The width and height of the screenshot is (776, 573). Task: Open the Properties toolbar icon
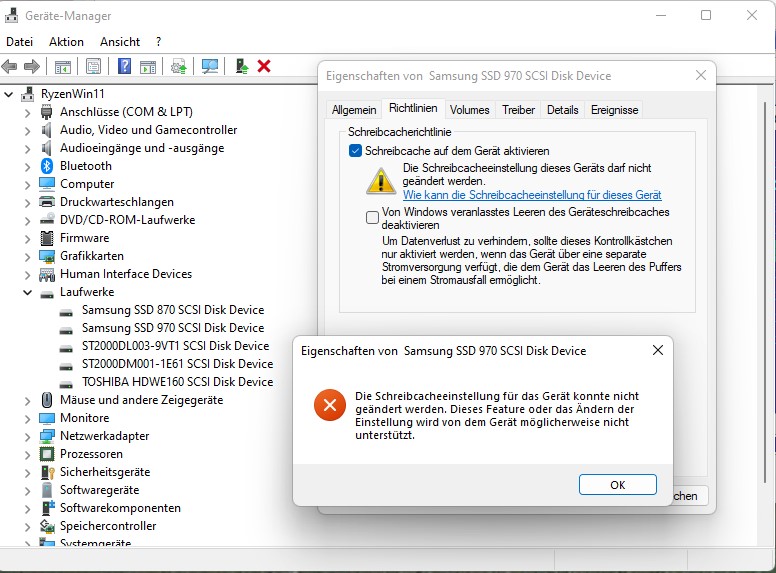[x=93, y=66]
